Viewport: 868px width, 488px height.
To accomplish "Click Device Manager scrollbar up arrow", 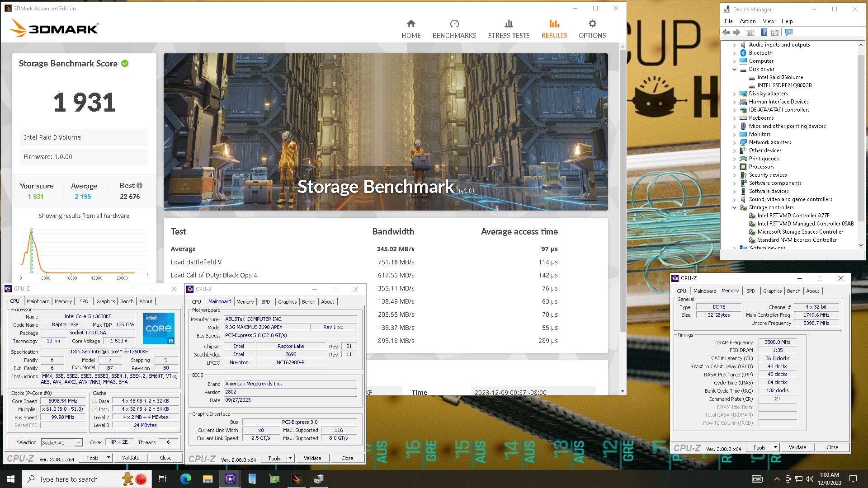I will pos(861,45).
